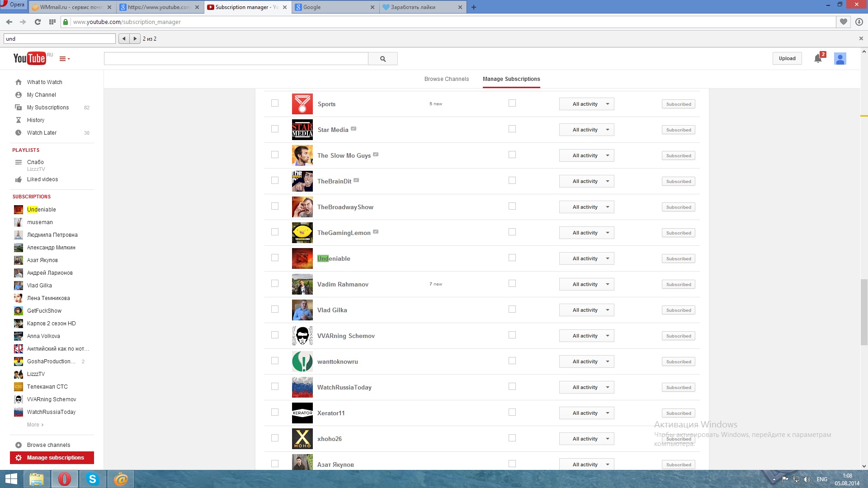
Task: Go back using browser back arrow
Action: 9,22
